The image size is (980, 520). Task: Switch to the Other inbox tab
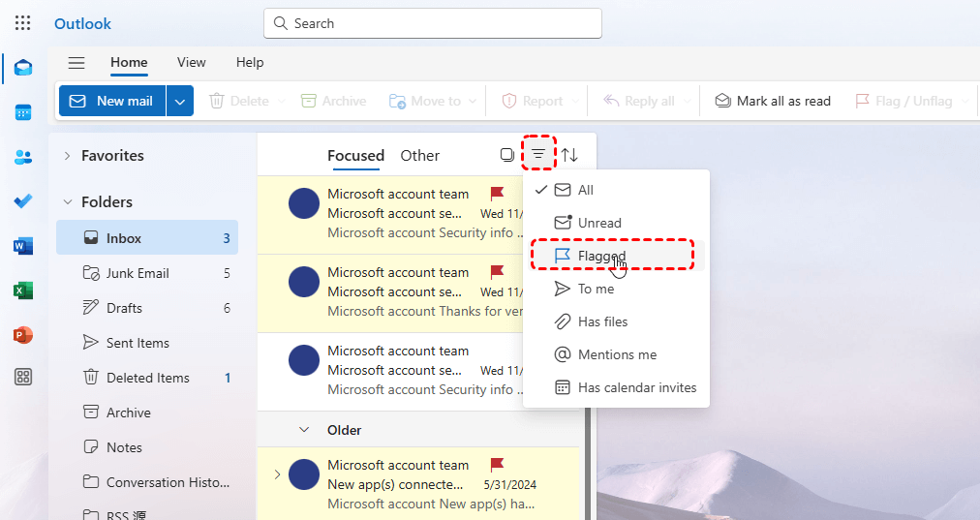pyautogui.click(x=420, y=156)
